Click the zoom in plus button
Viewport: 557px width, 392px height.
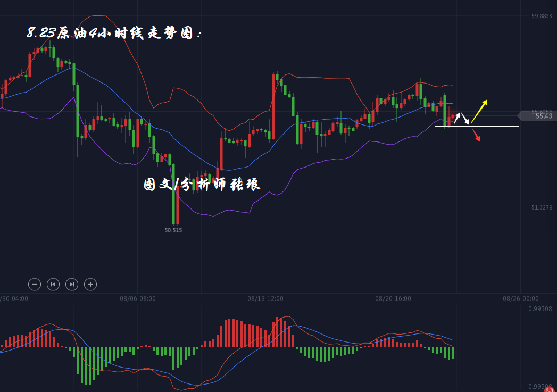click(x=90, y=285)
